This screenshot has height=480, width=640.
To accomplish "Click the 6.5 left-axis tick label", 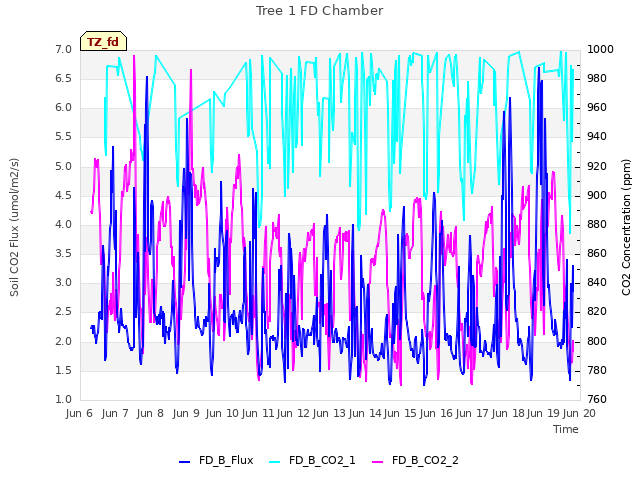I will [63, 78].
